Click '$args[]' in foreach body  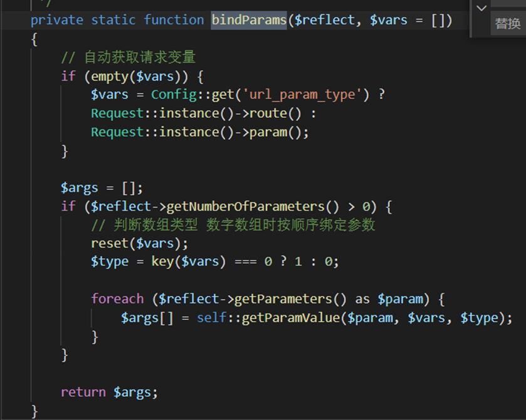point(147,318)
